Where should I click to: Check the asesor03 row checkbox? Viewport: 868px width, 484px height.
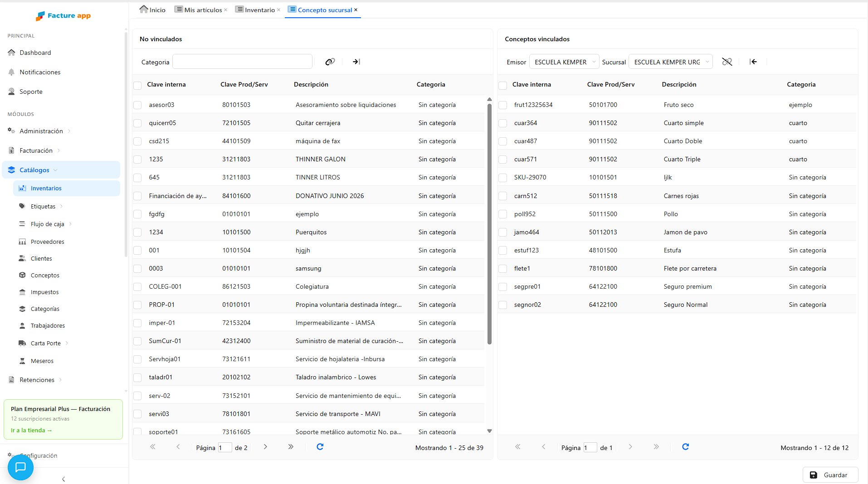coord(137,105)
